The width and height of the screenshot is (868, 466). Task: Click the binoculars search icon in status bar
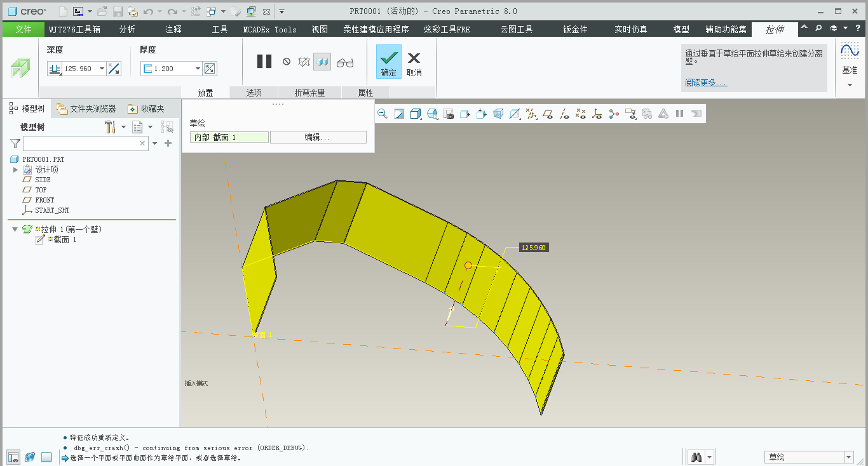click(697, 457)
